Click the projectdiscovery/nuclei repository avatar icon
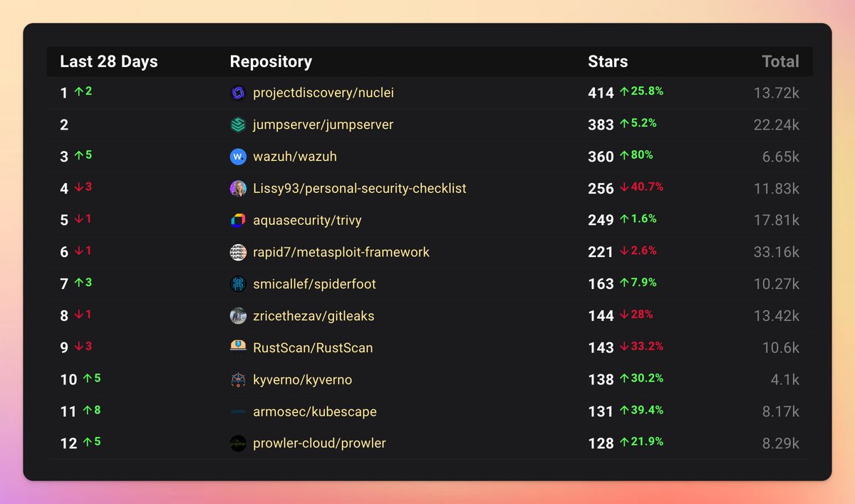Screen dimensions: 855x504 point(238,93)
